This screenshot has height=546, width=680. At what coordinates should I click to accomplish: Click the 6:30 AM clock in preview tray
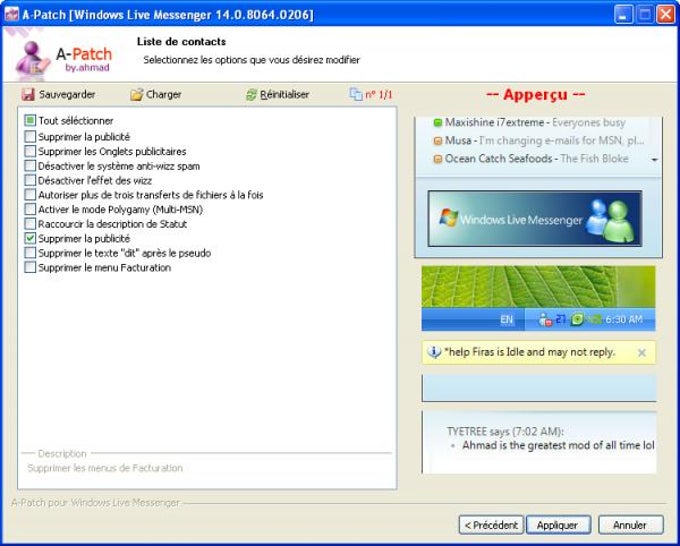[x=624, y=320]
